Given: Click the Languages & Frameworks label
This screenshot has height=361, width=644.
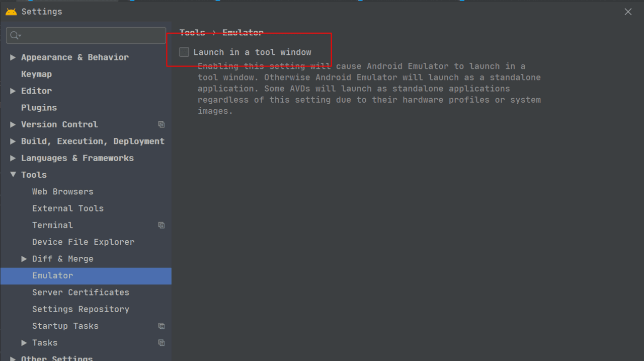Looking at the screenshot, I should (77, 158).
